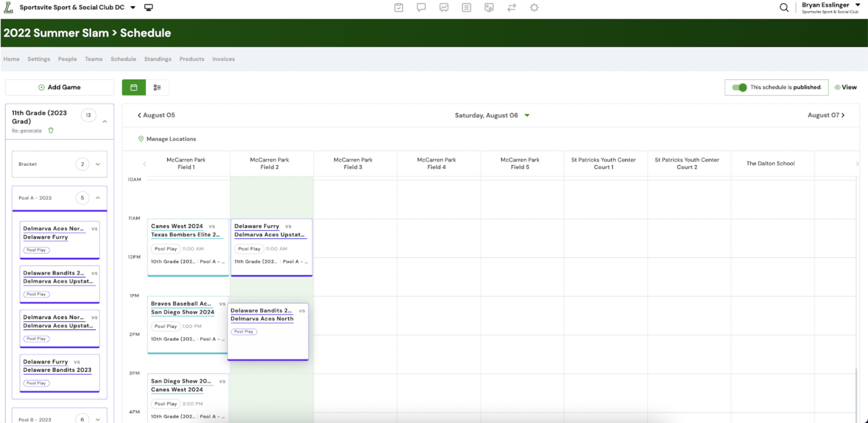
Task: Open Canes West 2024 vs Texas Bombers game
Action: click(x=188, y=247)
